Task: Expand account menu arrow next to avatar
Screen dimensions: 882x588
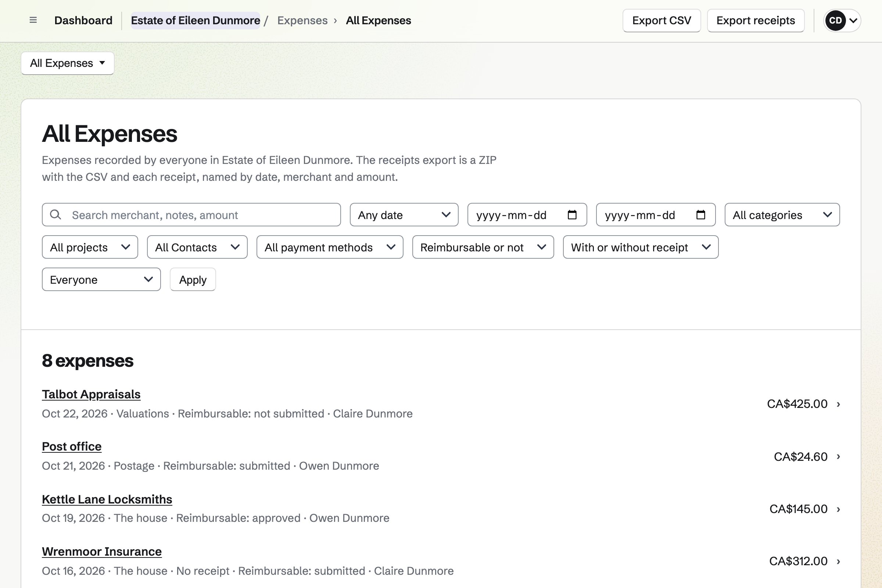Action: 853,20
